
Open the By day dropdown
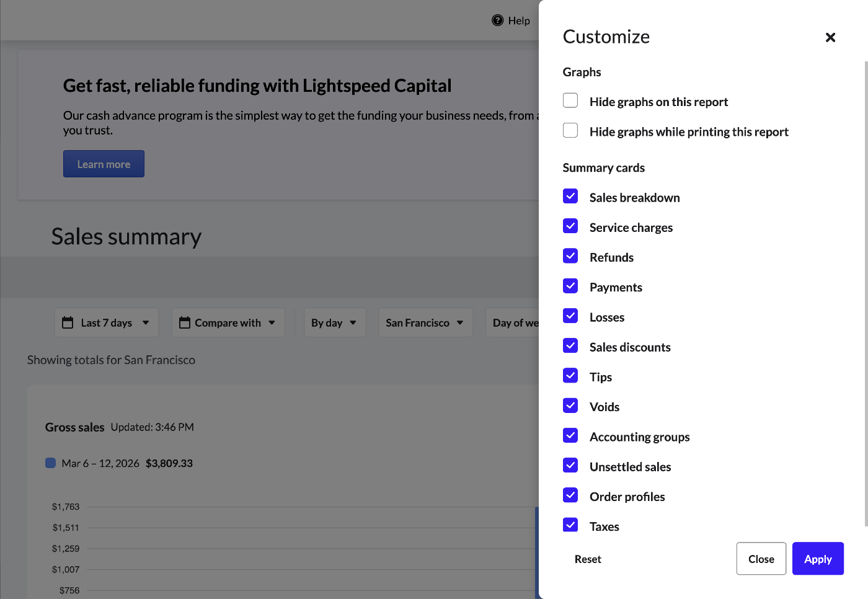334,322
